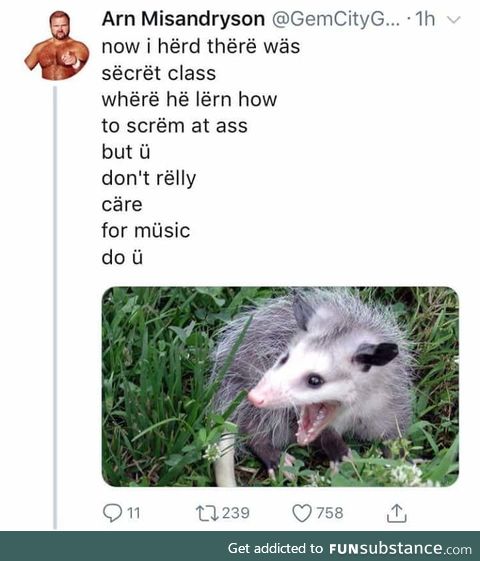This screenshot has width=480, height=561.
Task: Click the reply speech bubble icon
Action: (x=113, y=513)
